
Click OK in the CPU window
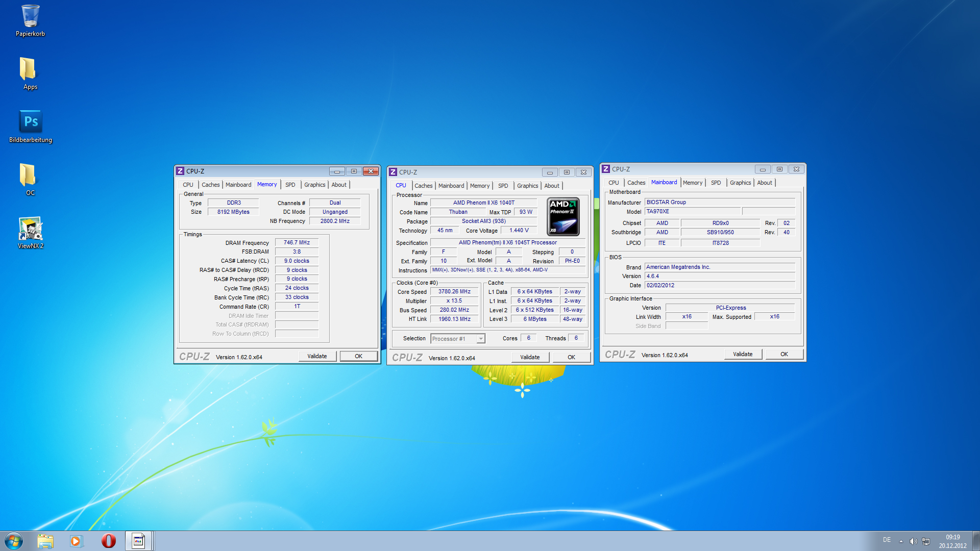point(571,357)
